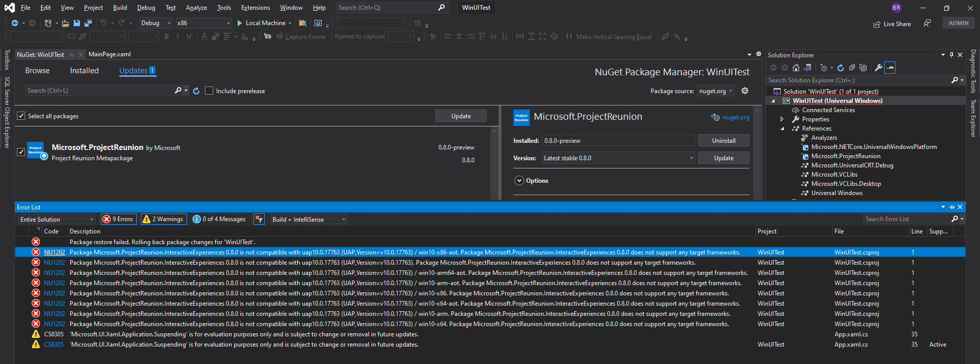The image size is (980, 364).
Task: Click Show All Files icon in Solution Explorer
Action: point(863,68)
